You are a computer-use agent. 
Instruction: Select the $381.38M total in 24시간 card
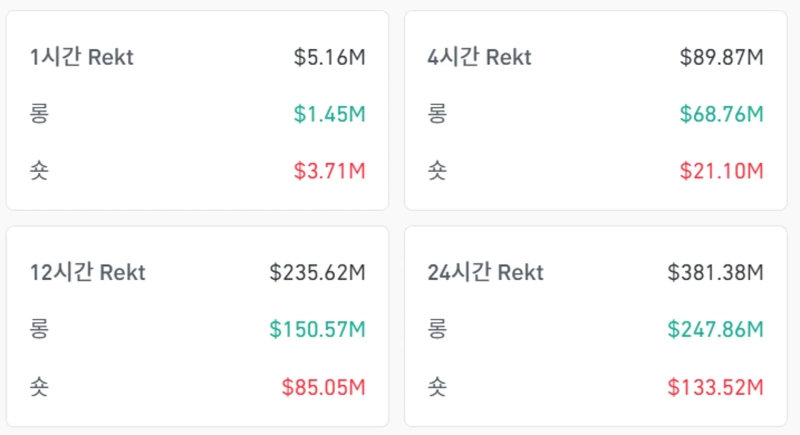click(715, 272)
